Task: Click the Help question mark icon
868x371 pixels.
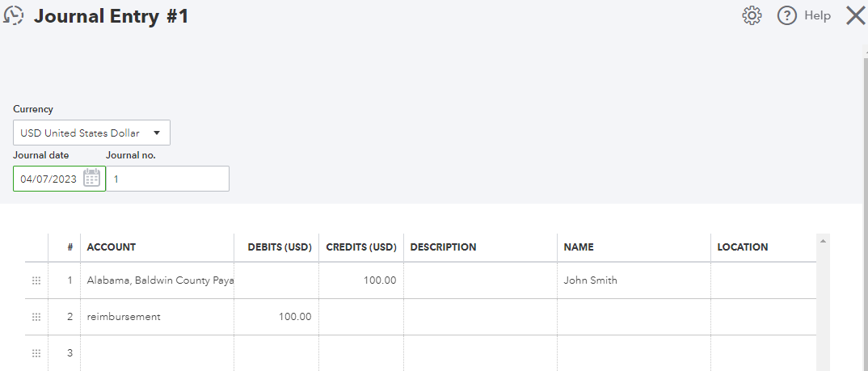Action: tap(787, 15)
